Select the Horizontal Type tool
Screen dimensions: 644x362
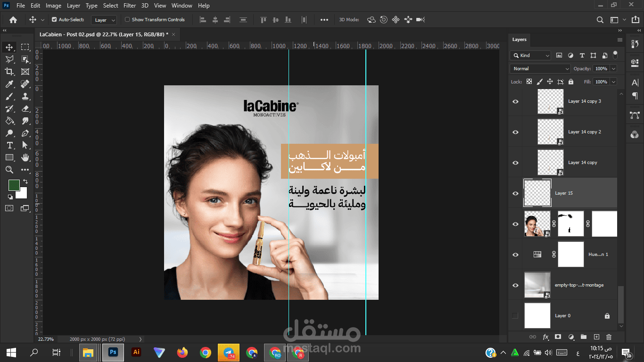pyautogui.click(x=9, y=145)
